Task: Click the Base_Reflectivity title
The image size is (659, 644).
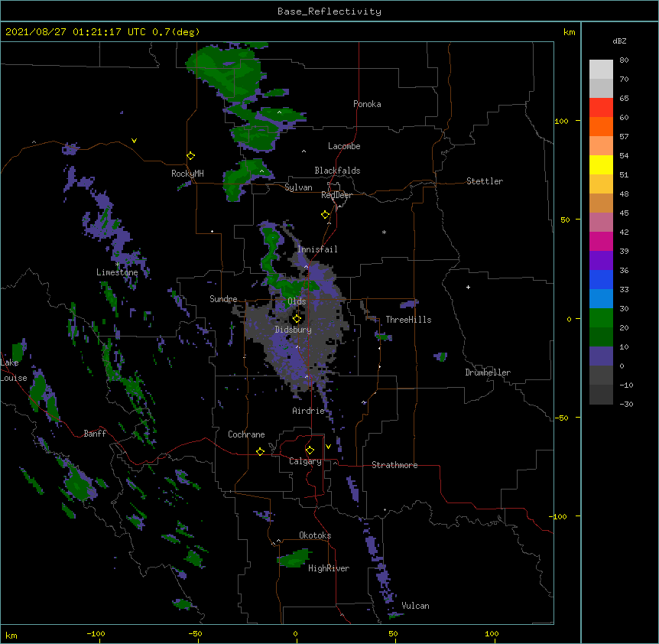Action: tap(329, 11)
